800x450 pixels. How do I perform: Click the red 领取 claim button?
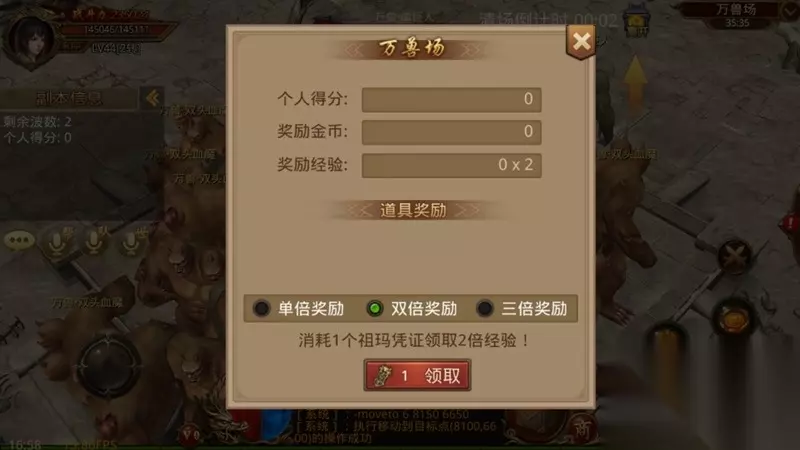point(417,376)
